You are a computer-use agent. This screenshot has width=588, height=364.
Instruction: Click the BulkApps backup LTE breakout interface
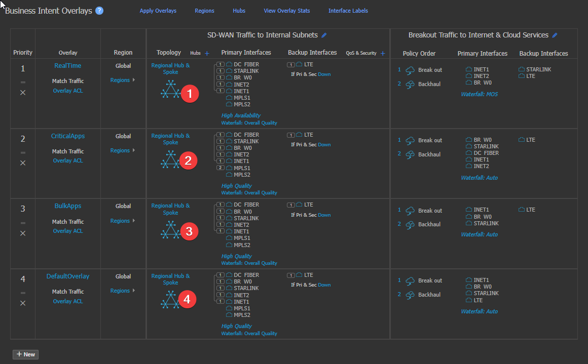(527, 210)
